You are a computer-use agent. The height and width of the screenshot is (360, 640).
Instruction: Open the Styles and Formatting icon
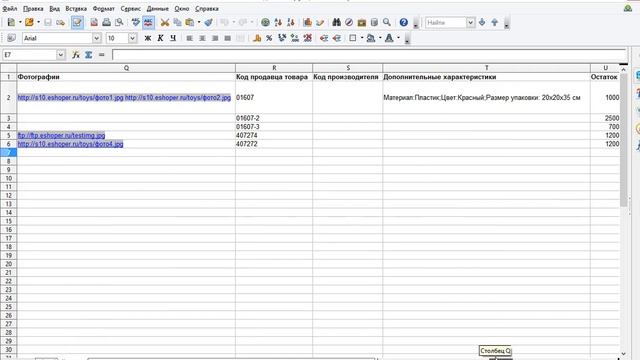(x=11, y=38)
